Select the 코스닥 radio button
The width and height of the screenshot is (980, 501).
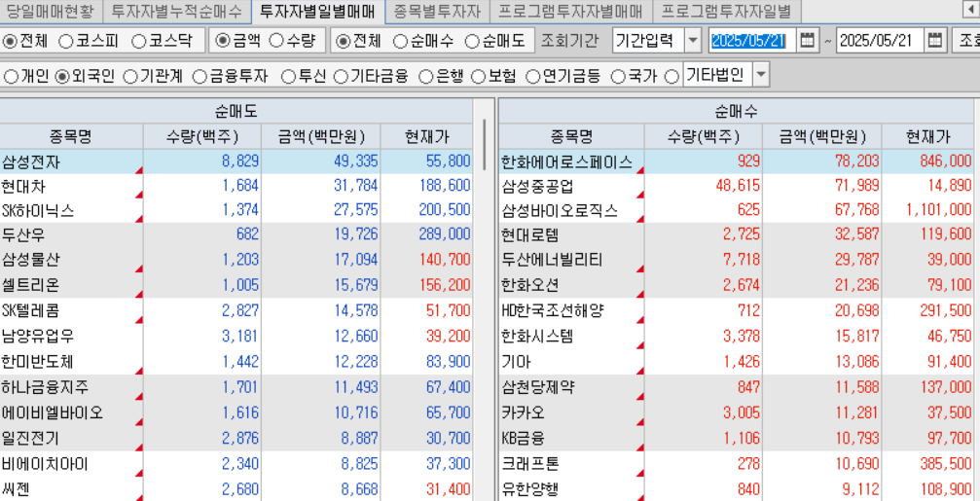tap(138, 41)
